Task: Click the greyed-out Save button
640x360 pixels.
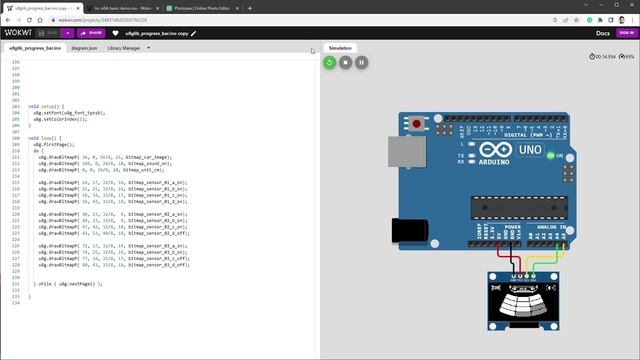Action: (48, 33)
